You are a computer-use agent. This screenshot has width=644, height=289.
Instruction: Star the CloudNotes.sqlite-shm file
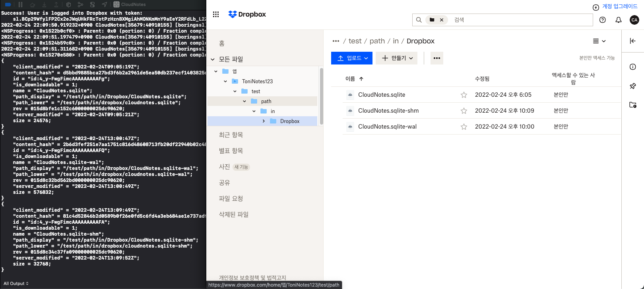[x=464, y=111]
